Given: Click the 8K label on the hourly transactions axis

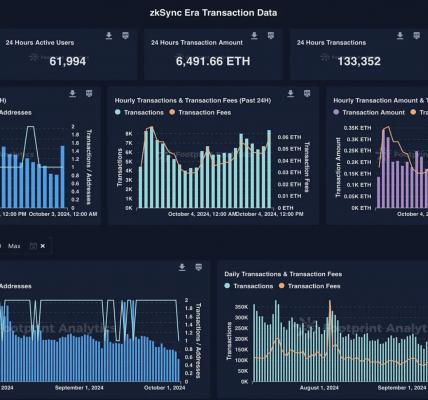Looking at the screenshot, I should 129,134.
